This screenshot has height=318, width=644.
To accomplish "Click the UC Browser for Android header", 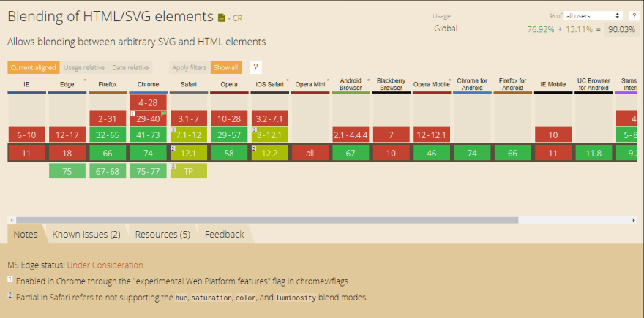I will tap(594, 84).
